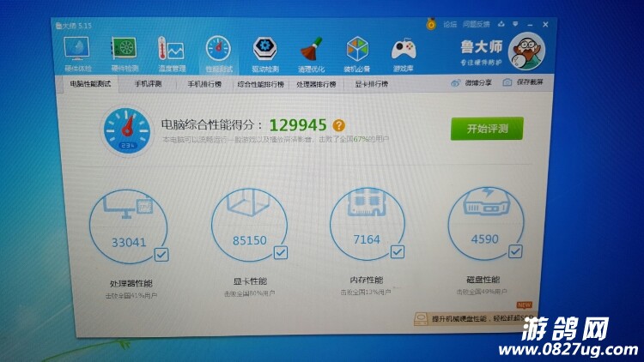Click the processor score 33041

[129, 242]
